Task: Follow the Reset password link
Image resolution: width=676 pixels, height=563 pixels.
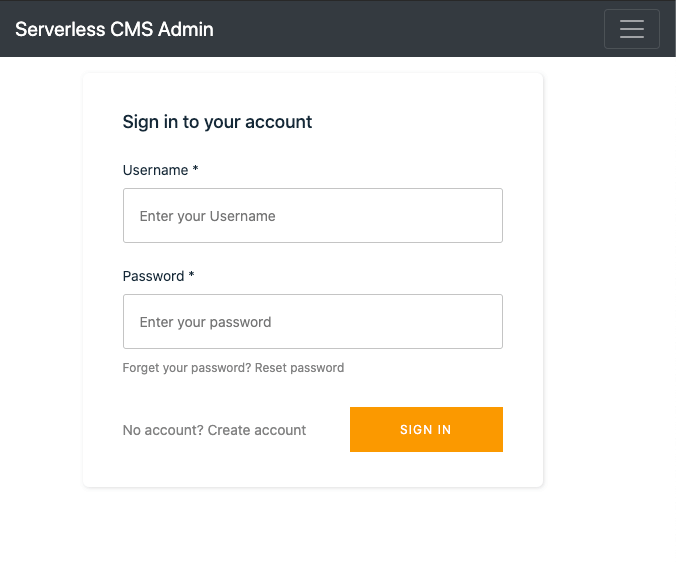Action: click(299, 368)
